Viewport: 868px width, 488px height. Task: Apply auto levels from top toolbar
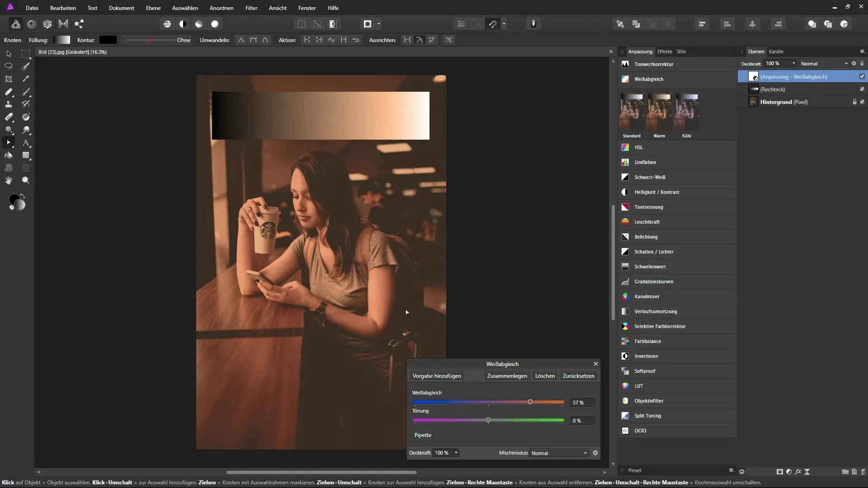click(167, 24)
